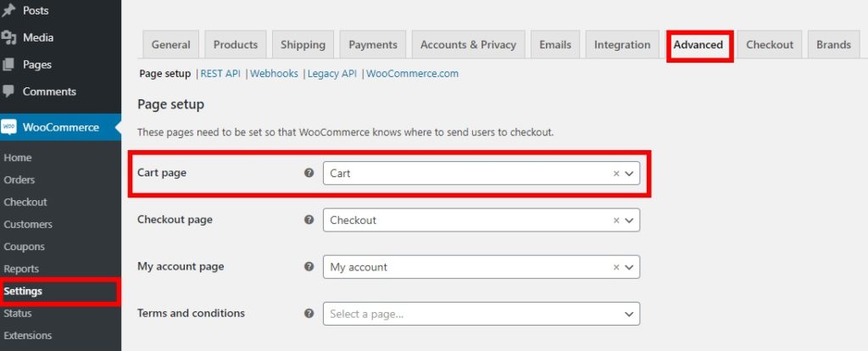Go to Orders submenu item
Image resolution: width=868 pixels, height=351 pixels.
coord(19,180)
